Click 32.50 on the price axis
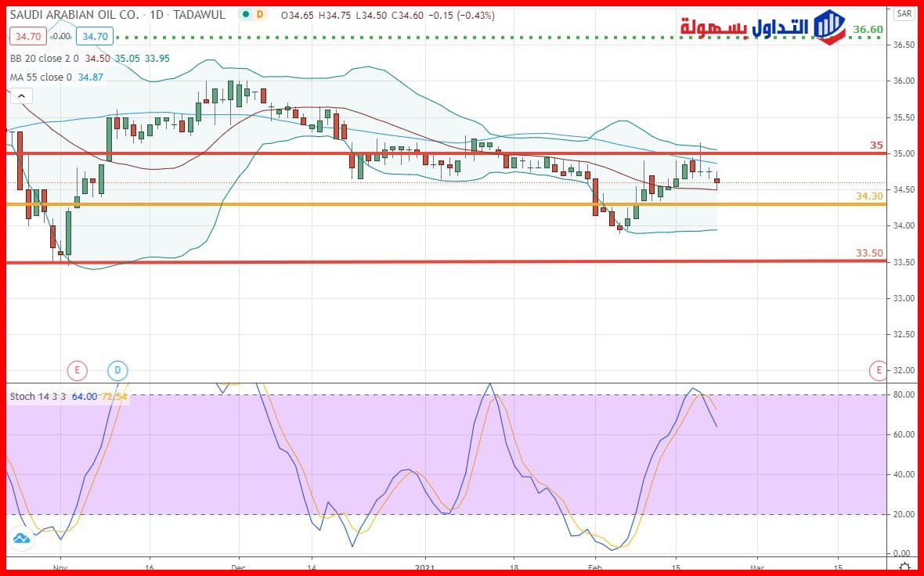Viewport: 924px width, 576px height. pyautogui.click(x=903, y=334)
